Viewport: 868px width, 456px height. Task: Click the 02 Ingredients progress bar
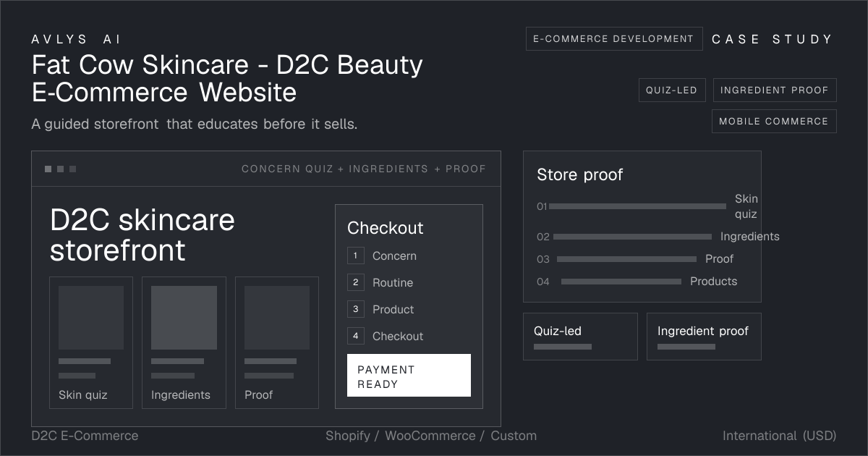[x=632, y=237]
